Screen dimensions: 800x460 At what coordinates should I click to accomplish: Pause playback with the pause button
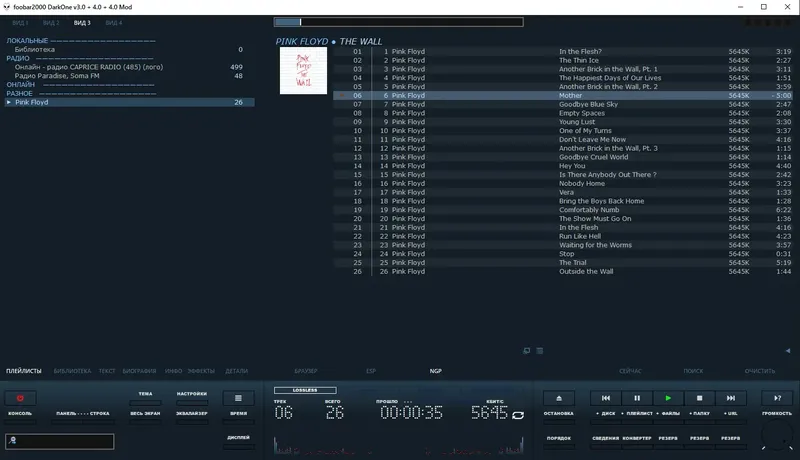coord(637,398)
